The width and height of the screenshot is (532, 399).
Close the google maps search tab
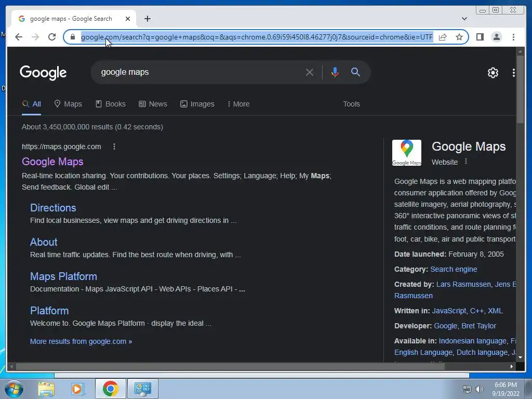(128, 19)
